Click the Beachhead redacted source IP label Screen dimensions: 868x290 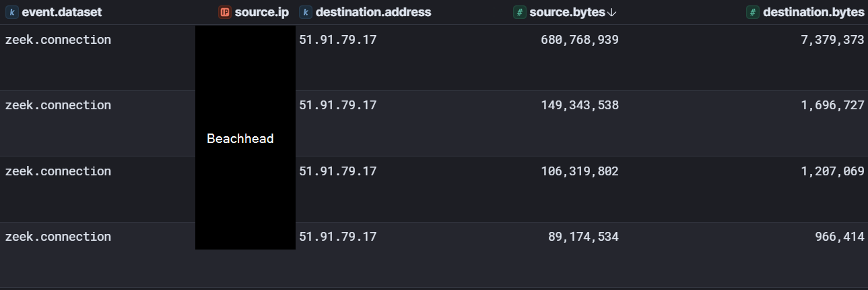240,139
